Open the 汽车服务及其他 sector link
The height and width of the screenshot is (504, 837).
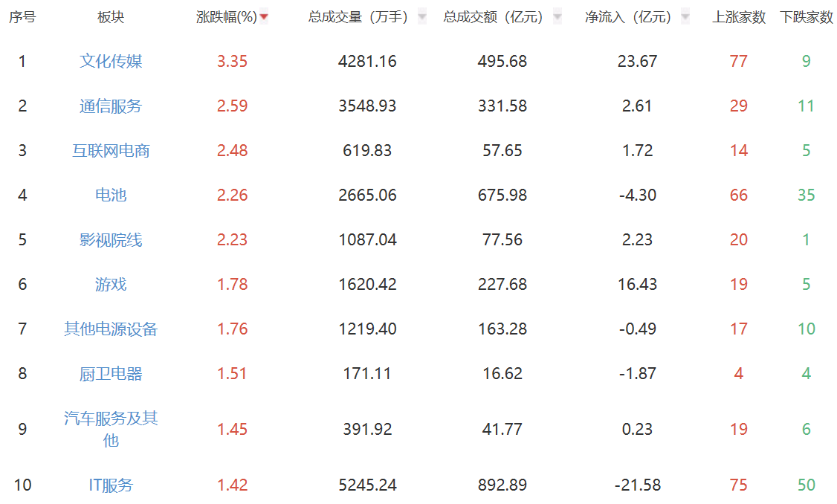[x=111, y=429]
